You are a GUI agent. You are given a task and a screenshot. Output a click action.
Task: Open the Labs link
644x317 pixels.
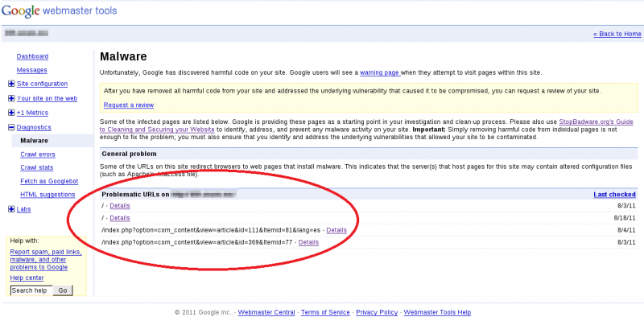click(x=23, y=209)
